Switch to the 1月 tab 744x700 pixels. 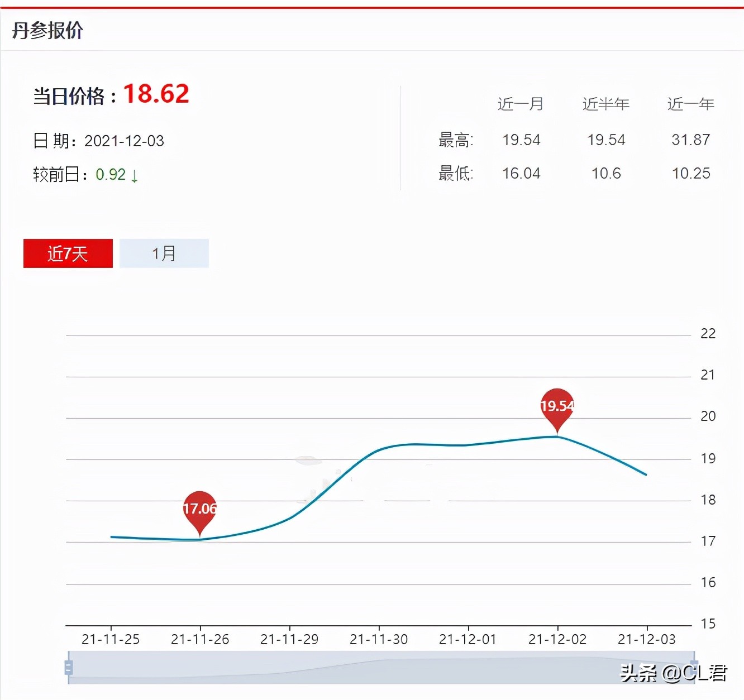tap(164, 253)
